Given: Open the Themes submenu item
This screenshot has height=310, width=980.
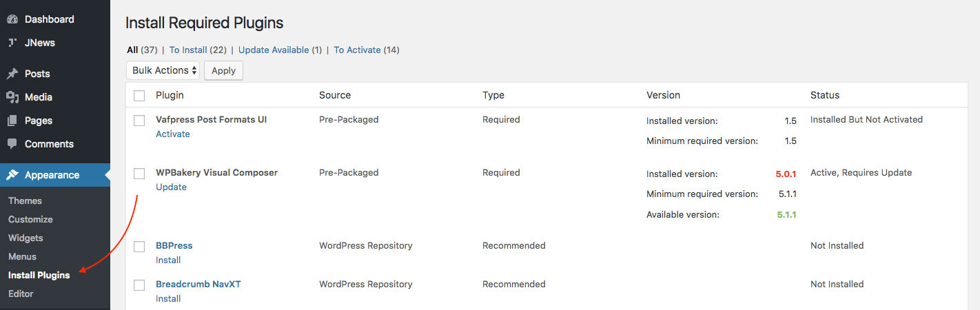Looking at the screenshot, I should click(x=25, y=200).
